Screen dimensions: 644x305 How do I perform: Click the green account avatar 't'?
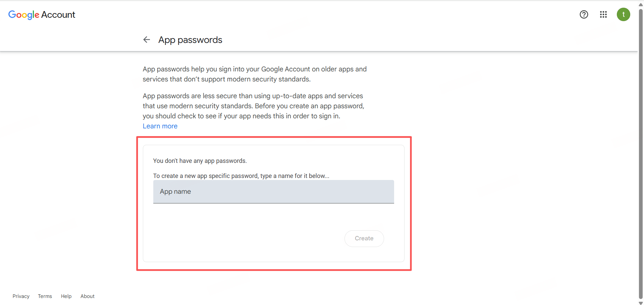click(x=623, y=14)
